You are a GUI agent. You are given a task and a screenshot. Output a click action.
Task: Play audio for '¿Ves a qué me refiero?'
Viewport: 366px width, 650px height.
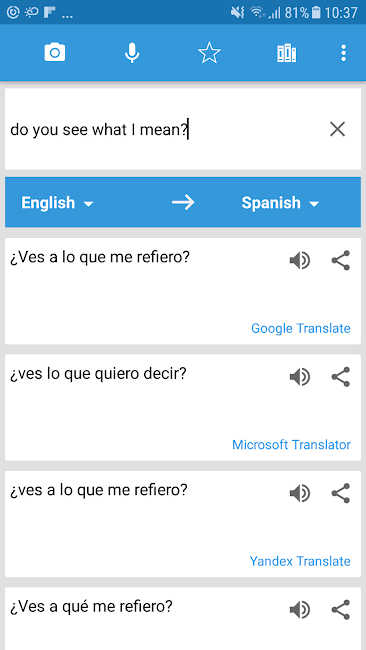coord(299,610)
